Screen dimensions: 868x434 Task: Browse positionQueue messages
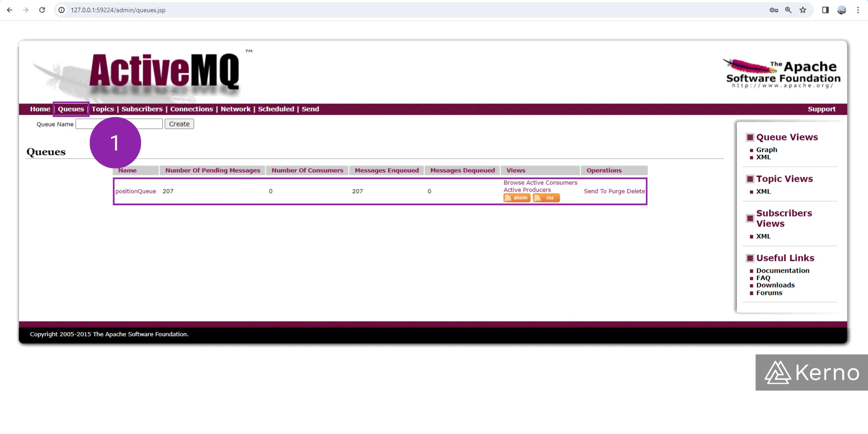pos(514,183)
